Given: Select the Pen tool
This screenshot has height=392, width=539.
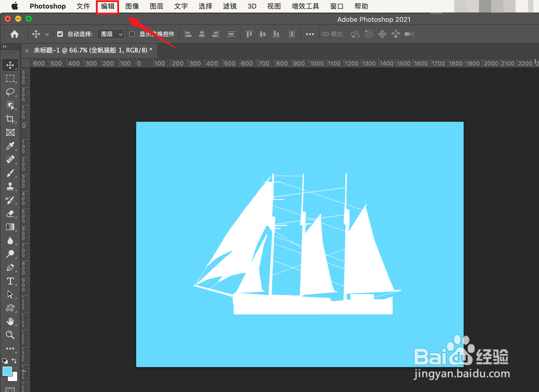Looking at the screenshot, I should click(x=10, y=267).
